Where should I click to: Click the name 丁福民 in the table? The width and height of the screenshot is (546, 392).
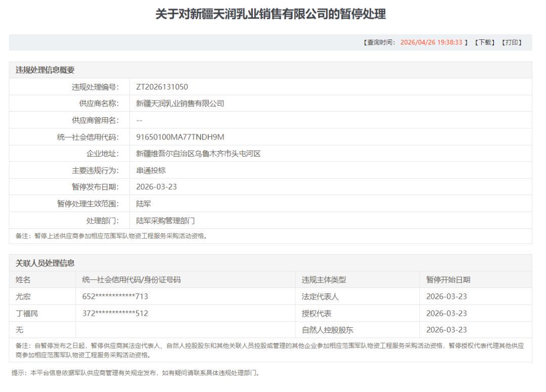pos(27,313)
